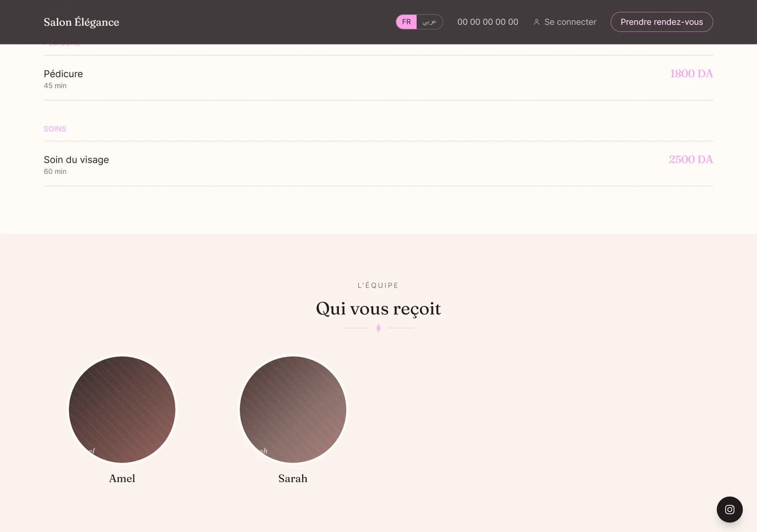
Task: Open Amel's round portrait photo
Action: click(x=122, y=410)
